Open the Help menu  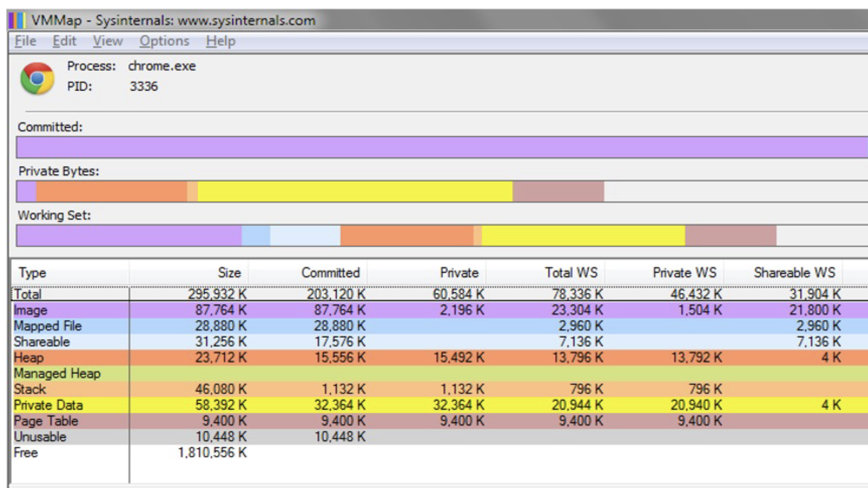tap(221, 41)
